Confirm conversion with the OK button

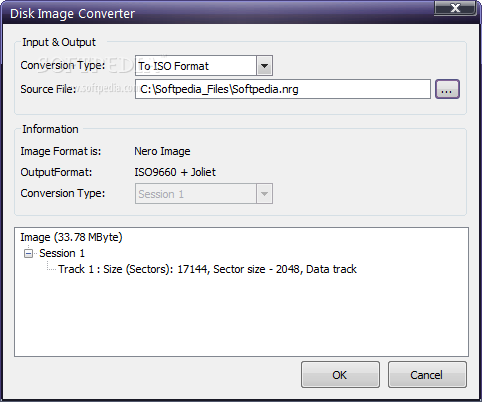[340, 375]
